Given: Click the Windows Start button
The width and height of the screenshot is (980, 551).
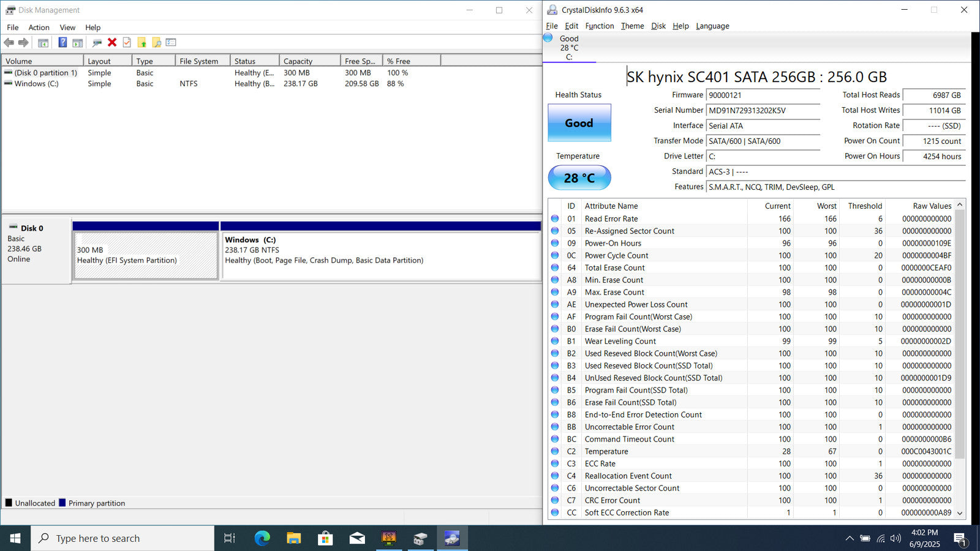Looking at the screenshot, I should (15, 538).
